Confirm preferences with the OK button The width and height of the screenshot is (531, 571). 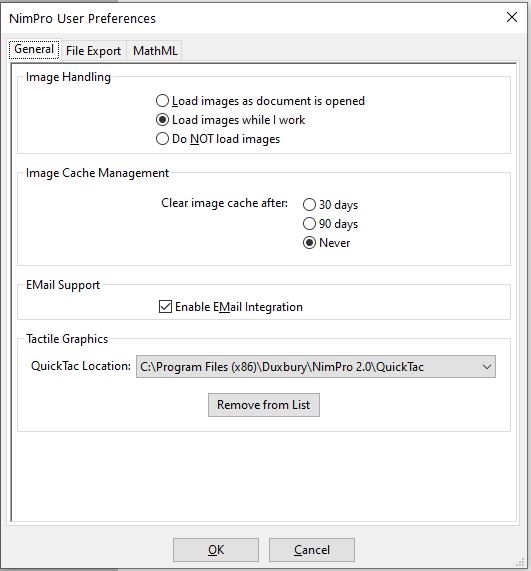pyautogui.click(x=216, y=550)
